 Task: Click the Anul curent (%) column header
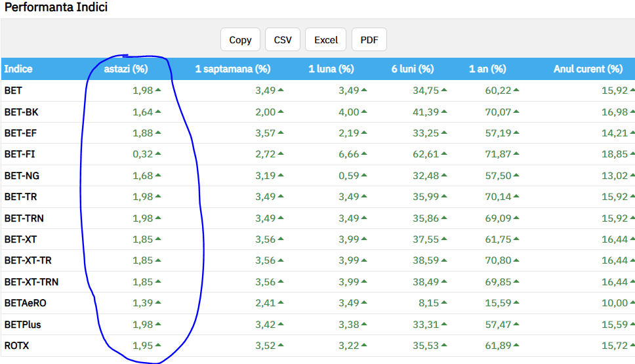(x=588, y=69)
